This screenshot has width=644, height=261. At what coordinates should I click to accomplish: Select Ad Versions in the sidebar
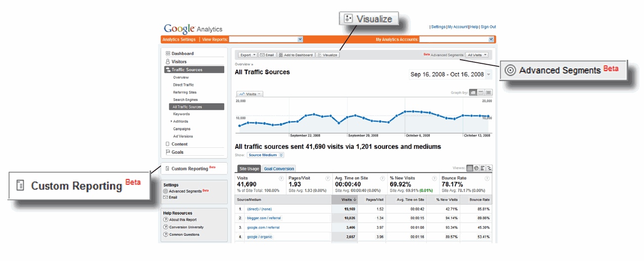(183, 136)
